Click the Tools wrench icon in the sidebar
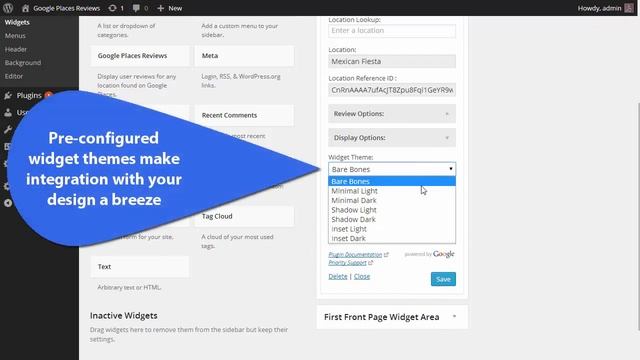Viewport: 640px width, 360px height. [8, 129]
